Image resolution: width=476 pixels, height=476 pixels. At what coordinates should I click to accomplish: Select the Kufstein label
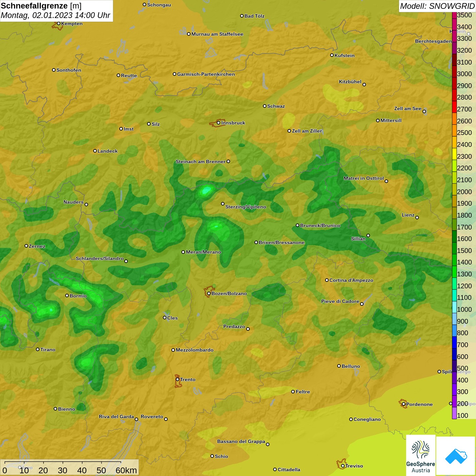(x=344, y=55)
